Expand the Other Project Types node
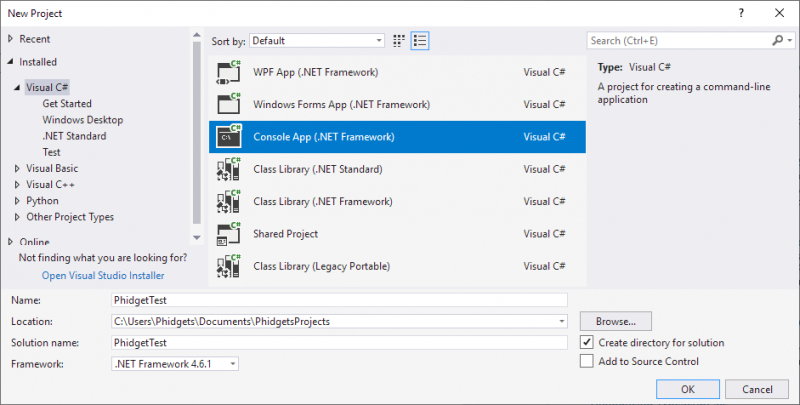 tap(17, 217)
